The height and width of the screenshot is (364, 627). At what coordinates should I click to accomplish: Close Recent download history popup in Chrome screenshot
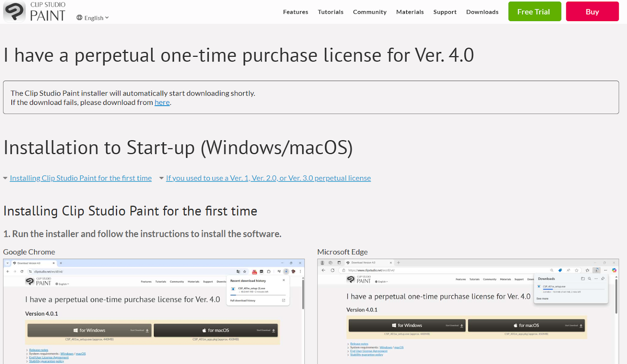(x=284, y=280)
